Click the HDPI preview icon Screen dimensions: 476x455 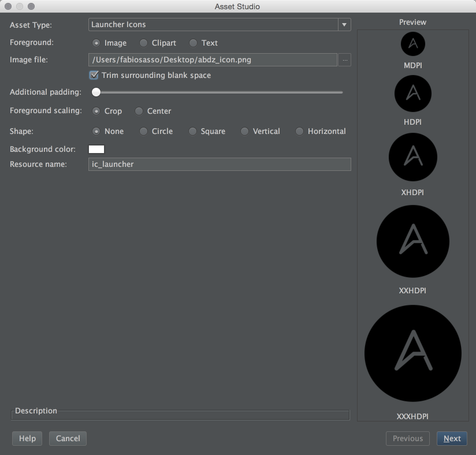(x=413, y=94)
